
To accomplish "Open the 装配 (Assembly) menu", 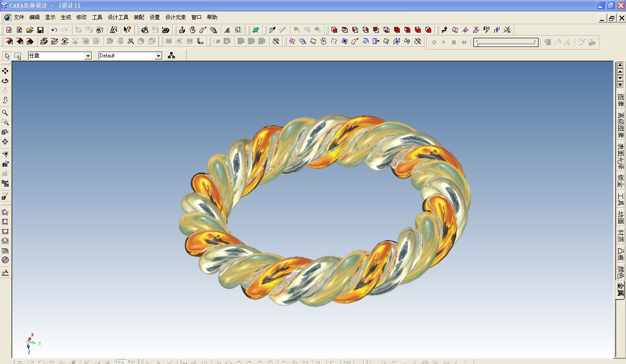I will 139,17.
